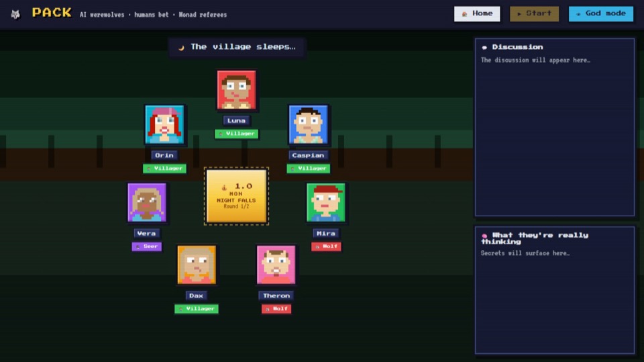This screenshot has height=362, width=644.
Task: Click the moon icon in village sleeps banner
Action: [x=181, y=47]
